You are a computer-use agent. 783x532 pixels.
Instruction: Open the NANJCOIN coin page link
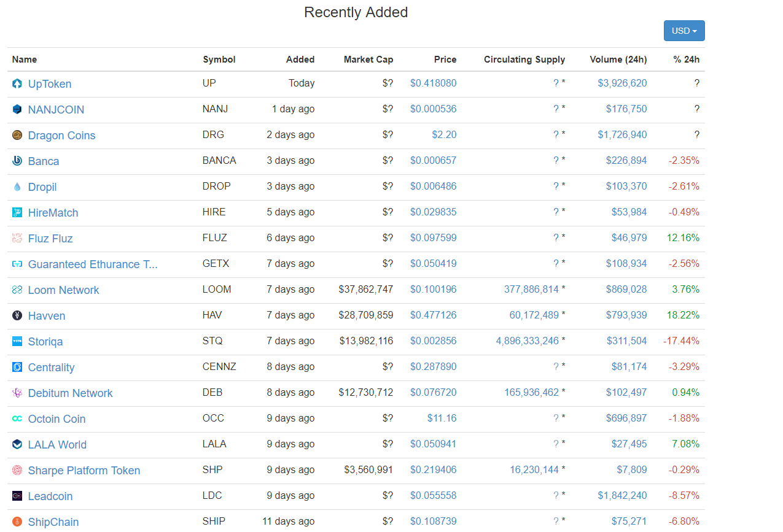(x=56, y=110)
